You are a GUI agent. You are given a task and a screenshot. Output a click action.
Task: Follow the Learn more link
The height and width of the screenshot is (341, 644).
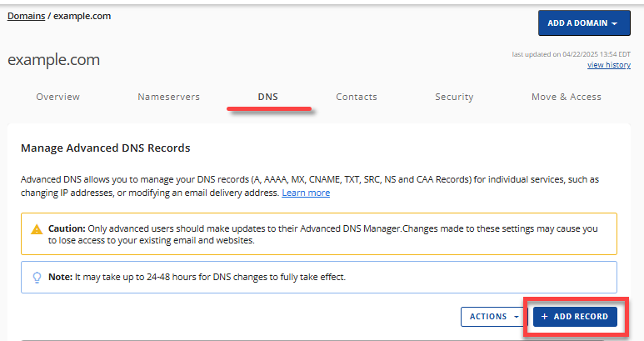[x=306, y=193]
